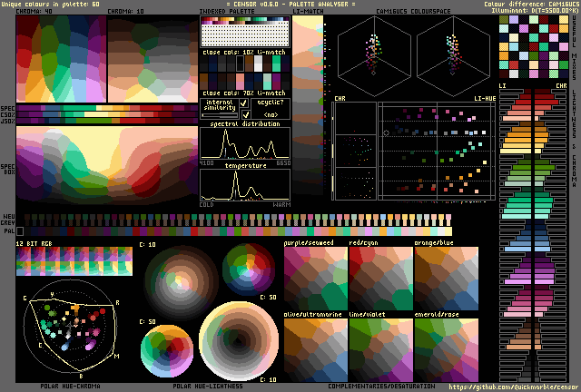Click the internal similarity upper checkmark box
Screen dimensions: 581x392
coord(244,103)
